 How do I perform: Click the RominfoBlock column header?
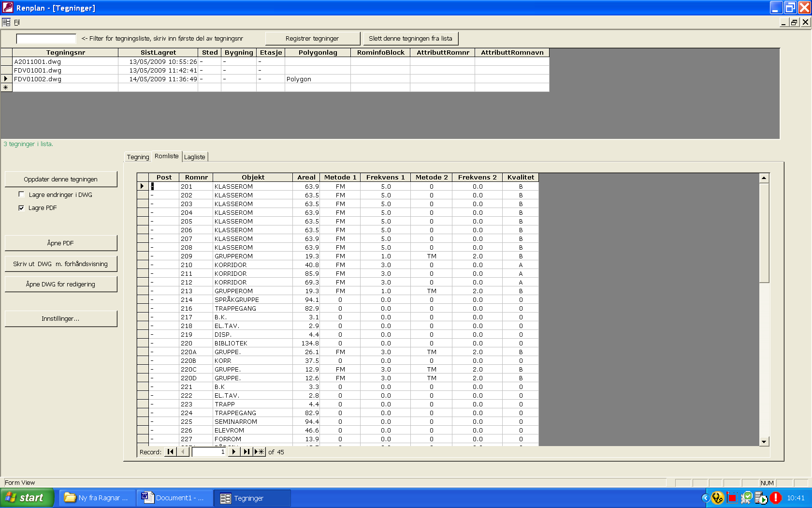tap(380, 52)
